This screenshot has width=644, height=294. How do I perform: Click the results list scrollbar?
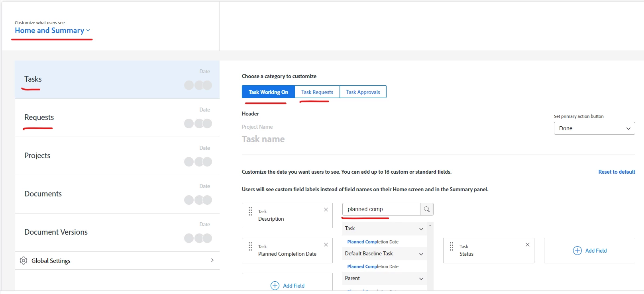tap(430, 257)
